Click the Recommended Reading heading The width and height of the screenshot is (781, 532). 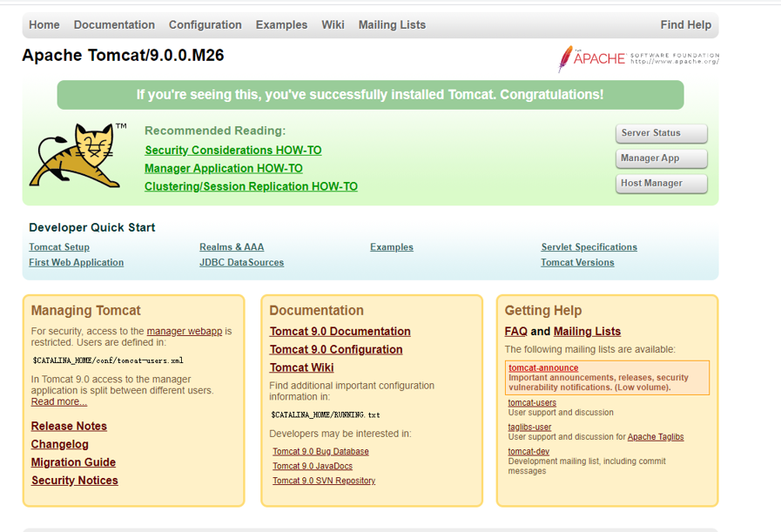215,131
